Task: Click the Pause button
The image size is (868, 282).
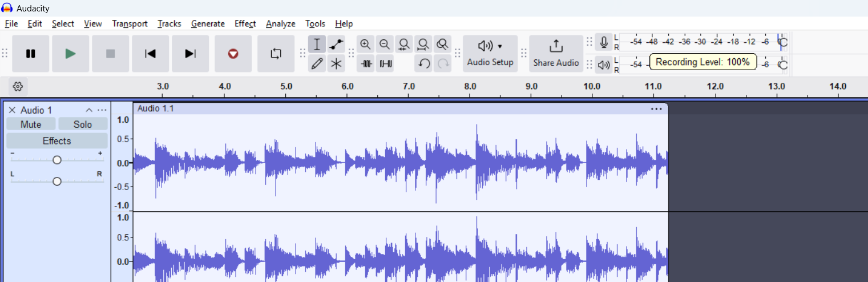Action: pos(31,54)
